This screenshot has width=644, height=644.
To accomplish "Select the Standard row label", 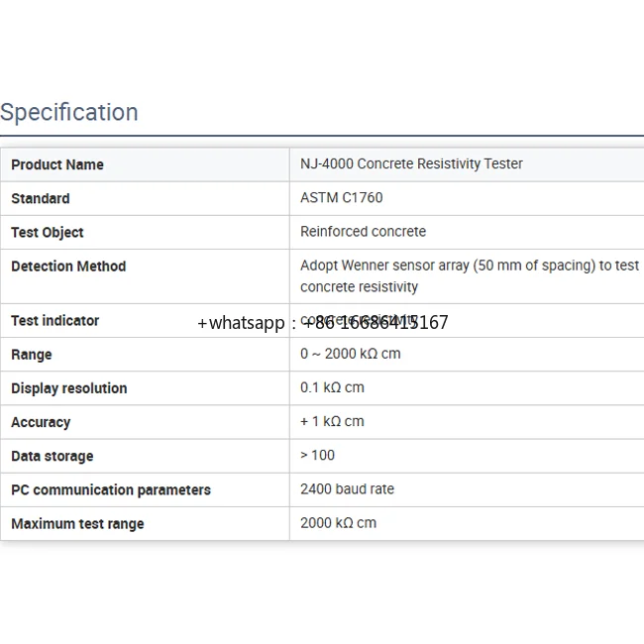I will (x=41, y=198).
